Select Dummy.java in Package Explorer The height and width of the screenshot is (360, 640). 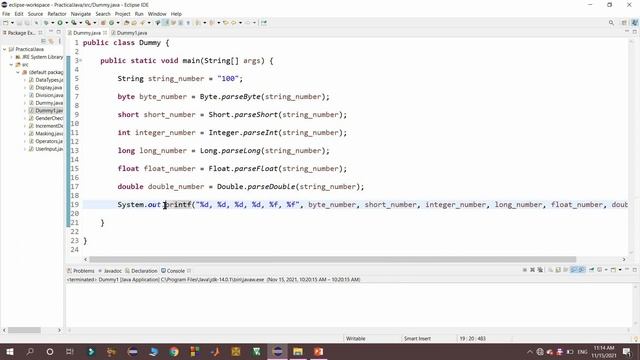point(49,103)
